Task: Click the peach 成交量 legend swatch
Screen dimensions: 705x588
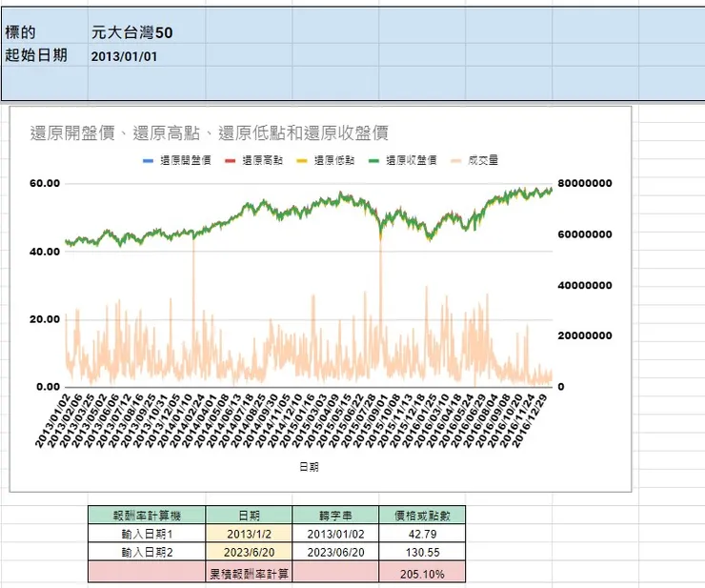Action: [x=456, y=161]
